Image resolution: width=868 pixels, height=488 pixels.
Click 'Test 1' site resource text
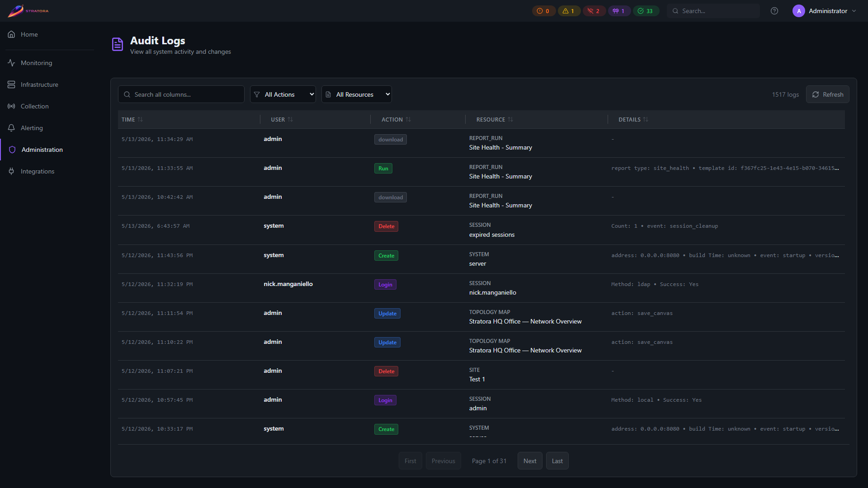(x=477, y=379)
